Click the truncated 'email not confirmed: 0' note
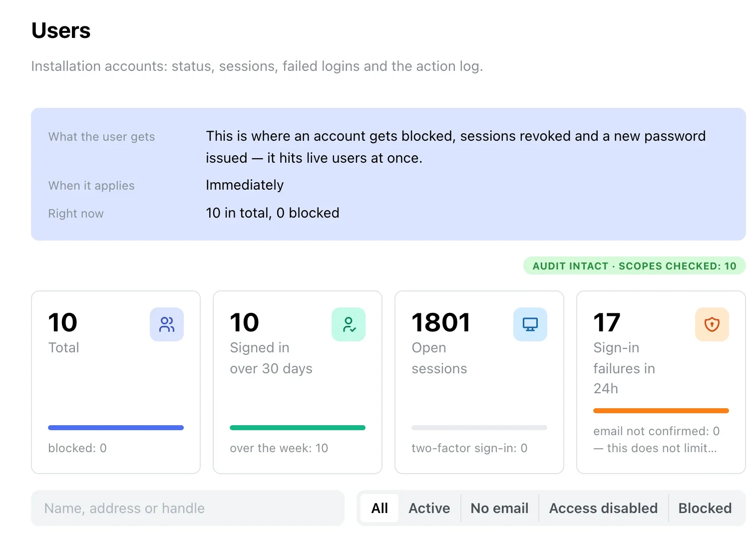Viewport: 756px width, 534px height. point(657,440)
